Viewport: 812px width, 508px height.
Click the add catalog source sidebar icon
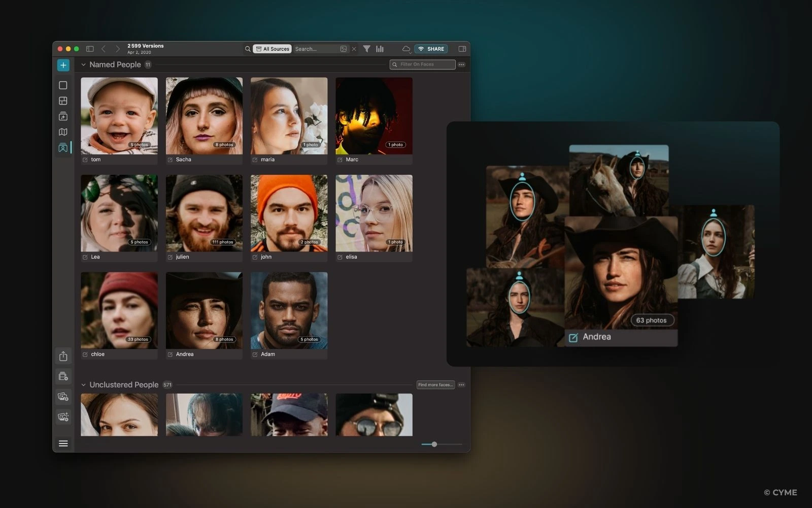pyautogui.click(x=63, y=376)
